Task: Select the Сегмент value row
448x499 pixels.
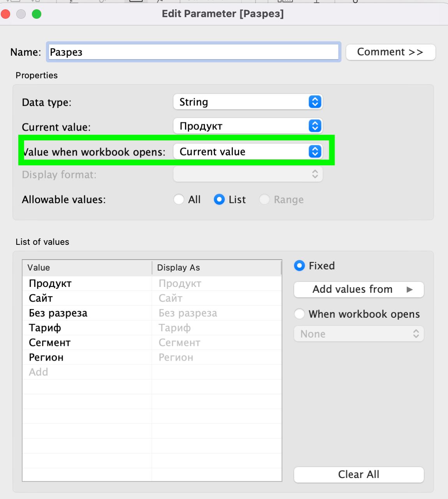Action: [x=87, y=343]
